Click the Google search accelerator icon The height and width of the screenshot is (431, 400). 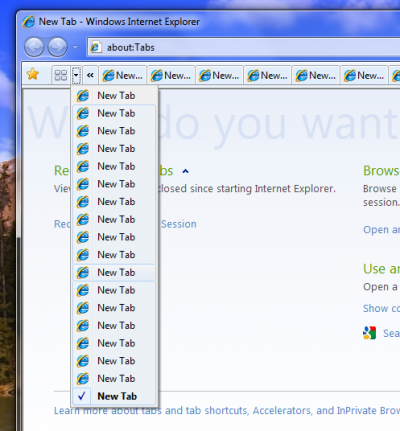[x=369, y=333]
